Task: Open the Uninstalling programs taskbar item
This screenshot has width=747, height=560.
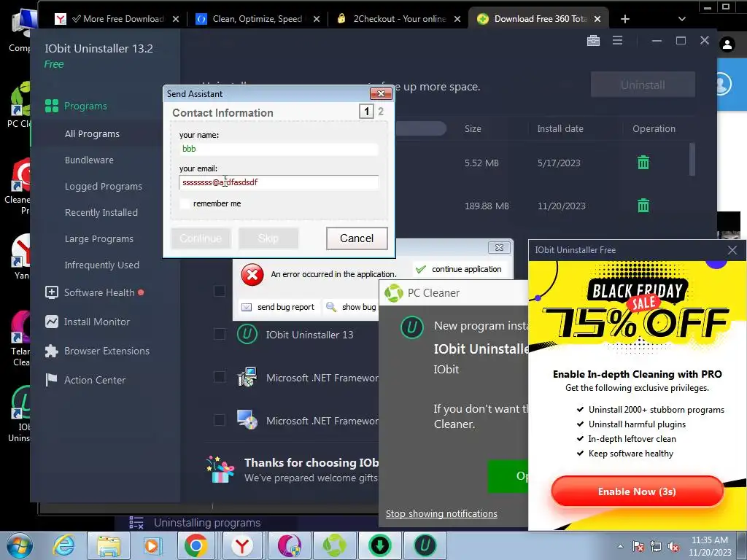Action: 196,523
